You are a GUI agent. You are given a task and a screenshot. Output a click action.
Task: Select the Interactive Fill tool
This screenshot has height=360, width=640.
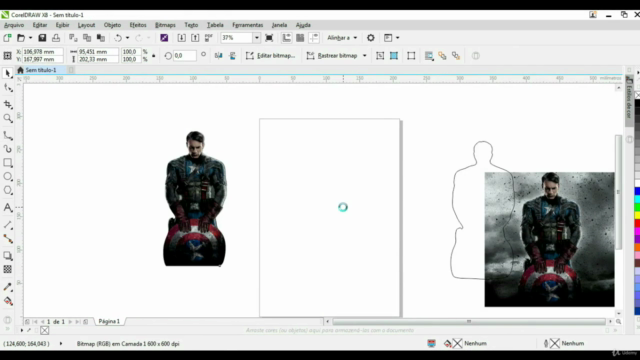coord(8,301)
